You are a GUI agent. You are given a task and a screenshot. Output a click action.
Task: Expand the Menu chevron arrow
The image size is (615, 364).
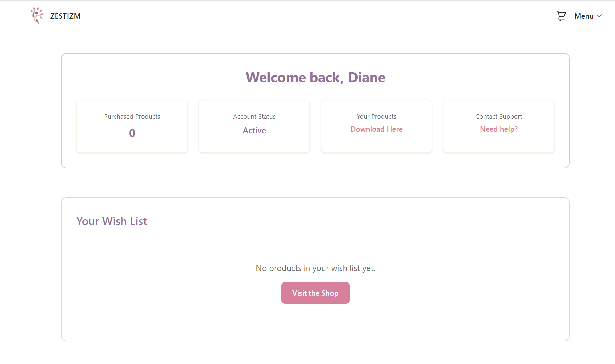pos(599,16)
